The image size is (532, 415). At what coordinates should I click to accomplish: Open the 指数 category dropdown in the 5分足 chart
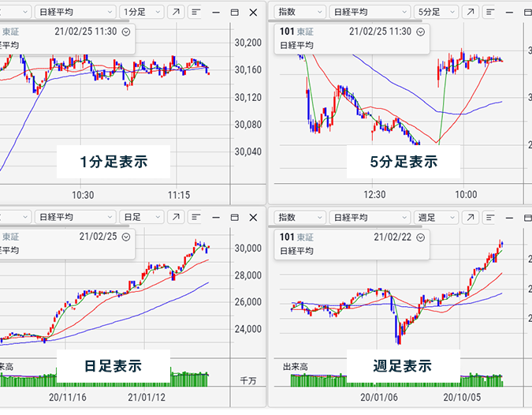click(297, 13)
